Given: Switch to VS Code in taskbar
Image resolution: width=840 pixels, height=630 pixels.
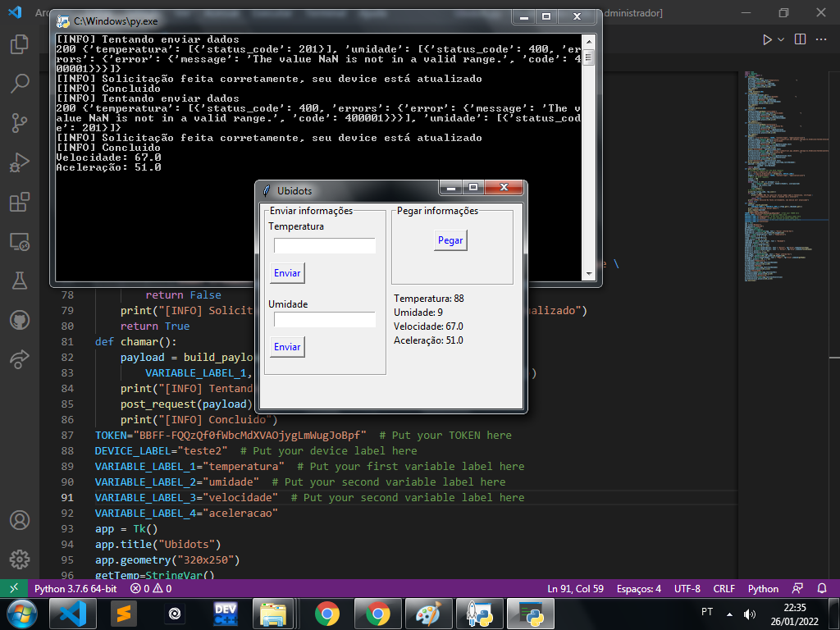Looking at the screenshot, I should 73,614.
